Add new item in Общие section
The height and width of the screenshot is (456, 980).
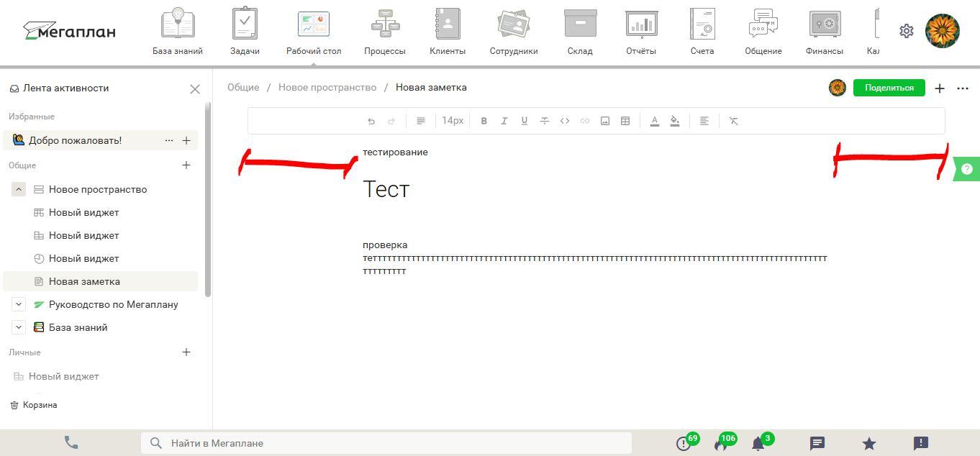(x=186, y=165)
